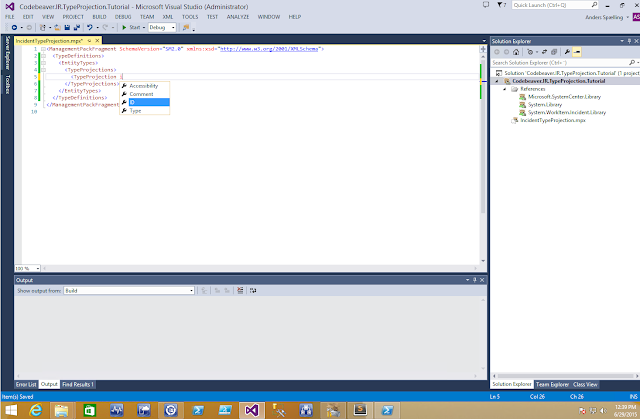640x419 pixels.
Task: Close the IncidentTypeProjection.mpx tab
Action: point(97,41)
